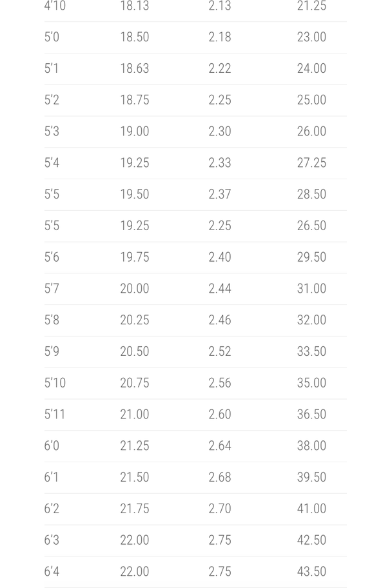Select the 18.50 value cell

134,37
